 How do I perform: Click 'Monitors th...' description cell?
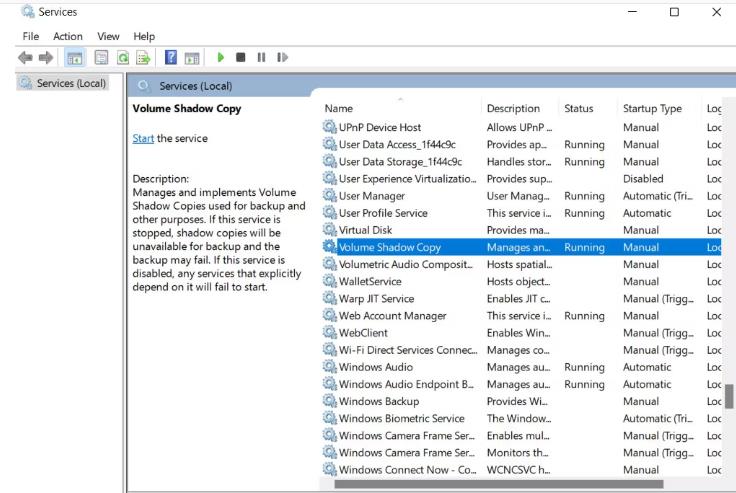pos(517,453)
